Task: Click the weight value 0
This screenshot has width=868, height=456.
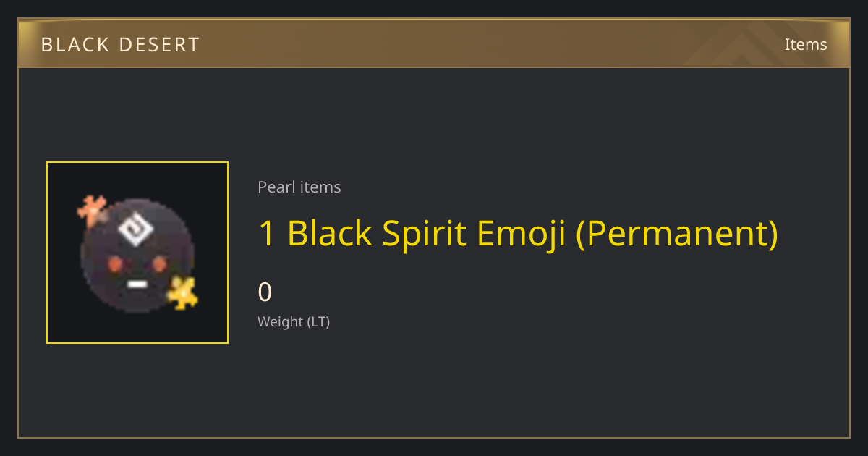Action: pyautogui.click(x=265, y=292)
